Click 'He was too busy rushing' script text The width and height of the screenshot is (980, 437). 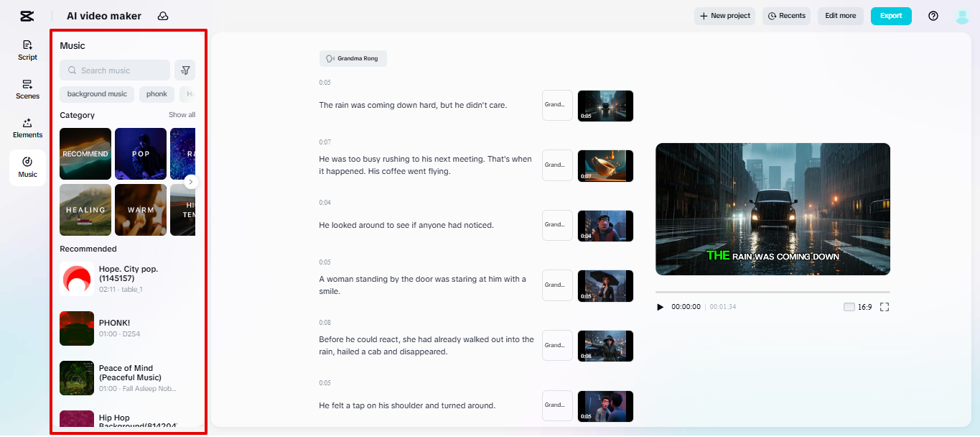coord(426,165)
